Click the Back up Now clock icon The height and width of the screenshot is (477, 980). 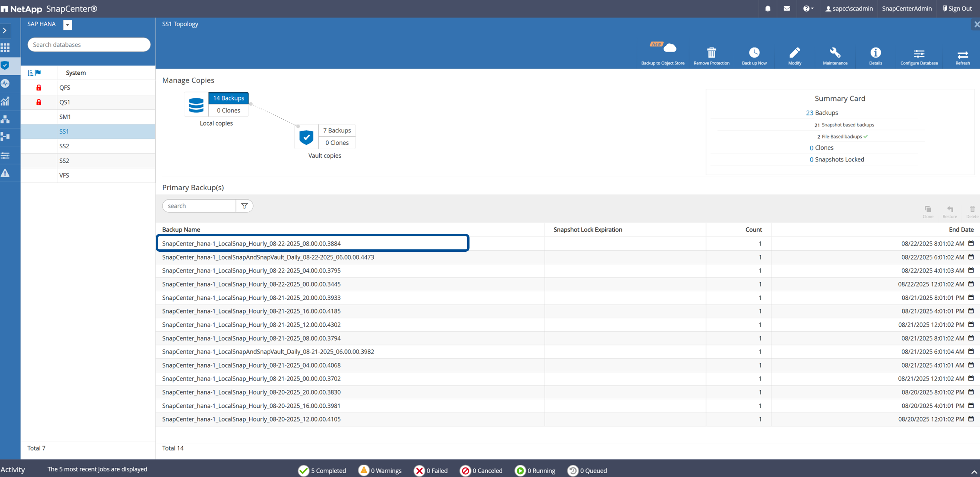754,53
